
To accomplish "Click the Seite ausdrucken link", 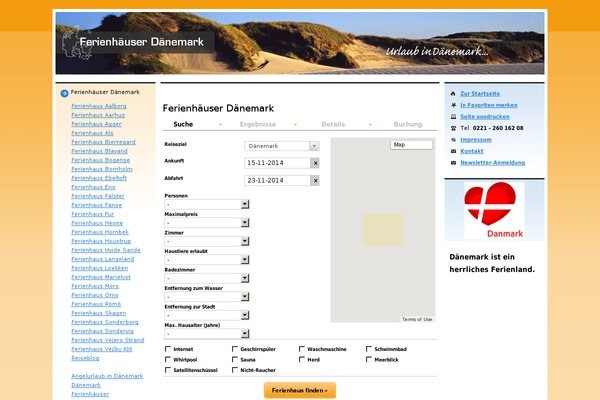I will tap(485, 117).
